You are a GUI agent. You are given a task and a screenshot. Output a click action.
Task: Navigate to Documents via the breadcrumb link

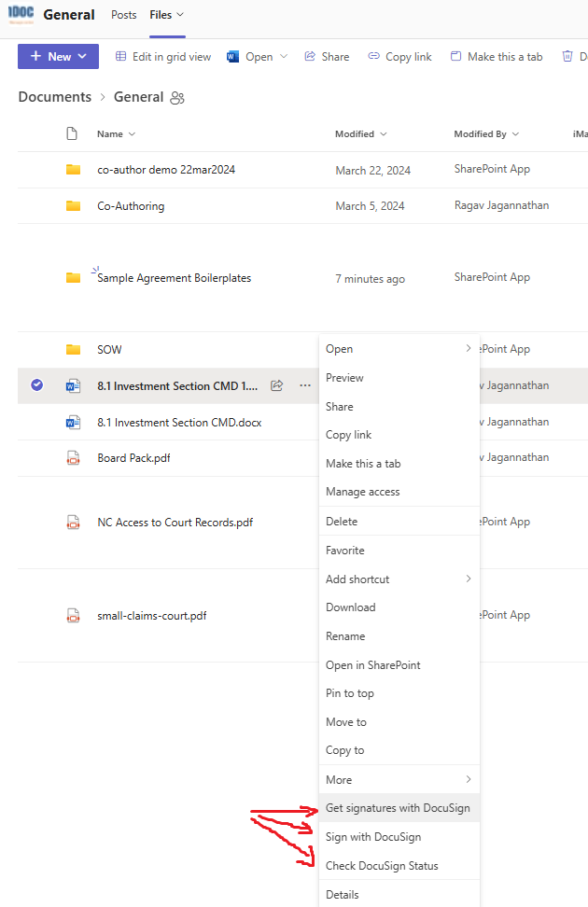[x=54, y=97]
